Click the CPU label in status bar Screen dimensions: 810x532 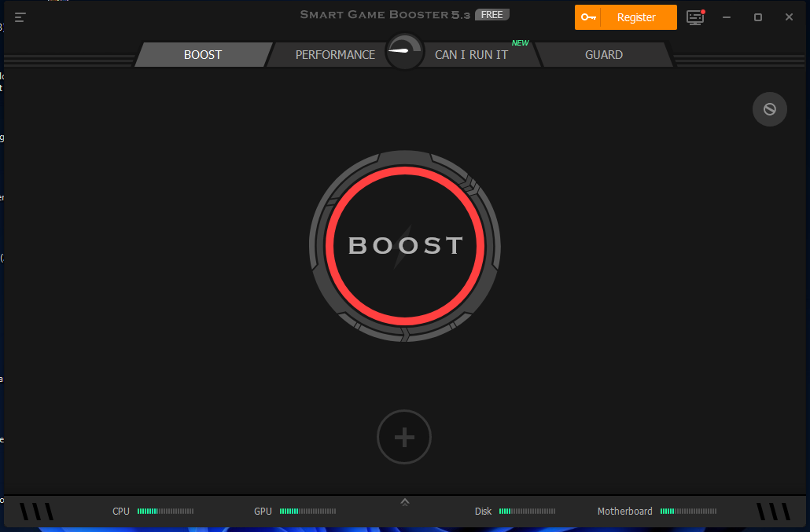(121, 512)
